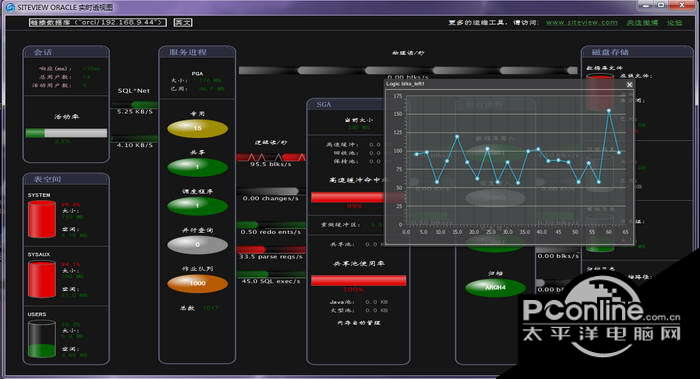Open the www.siteview.com link

point(582,22)
